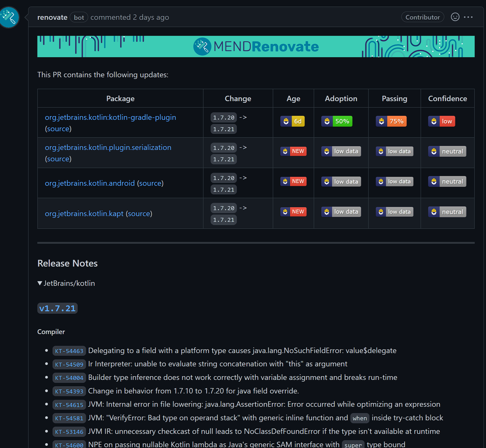Click the Contributor badge
This screenshot has width=486, height=448.
point(423,17)
